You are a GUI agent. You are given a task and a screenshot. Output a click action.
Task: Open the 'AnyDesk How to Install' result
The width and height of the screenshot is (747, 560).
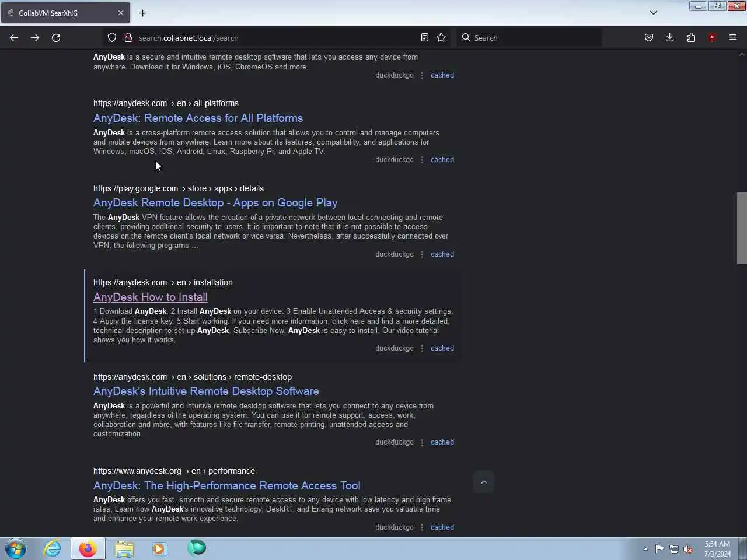click(151, 297)
